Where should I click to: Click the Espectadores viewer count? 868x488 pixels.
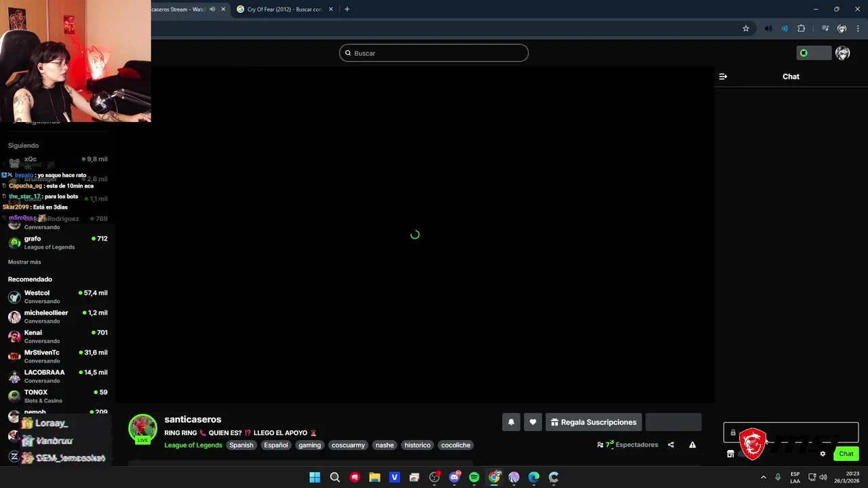tap(627, 445)
